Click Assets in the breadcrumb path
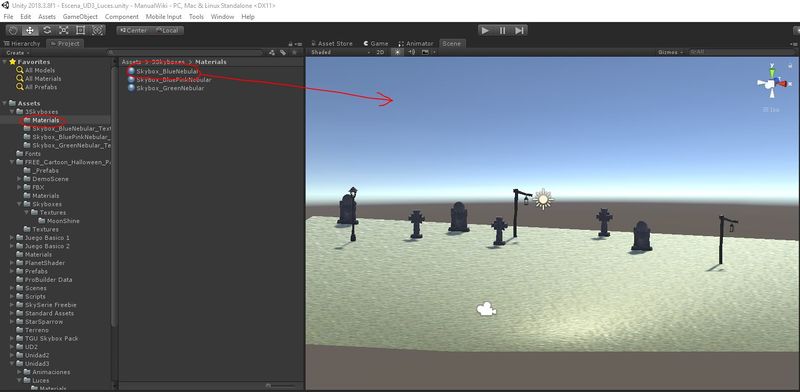 [x=131, y=62]
